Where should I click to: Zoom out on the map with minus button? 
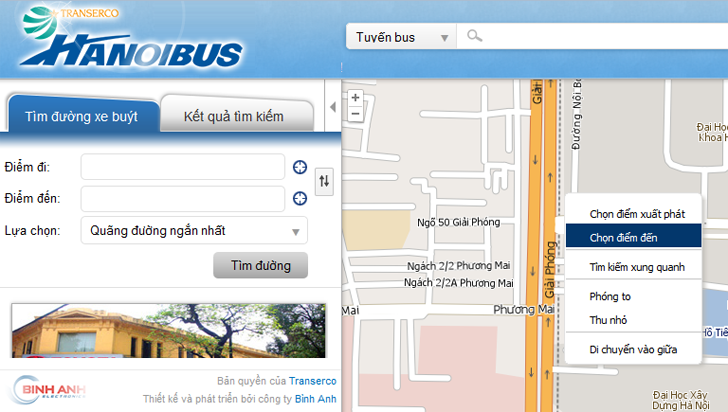tap(355, 114)
